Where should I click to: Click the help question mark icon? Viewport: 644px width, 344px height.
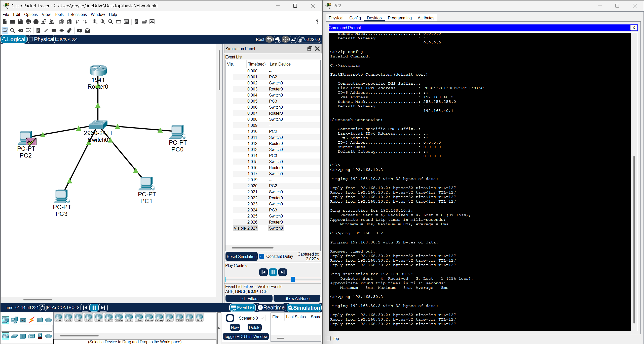coord(317,22)
